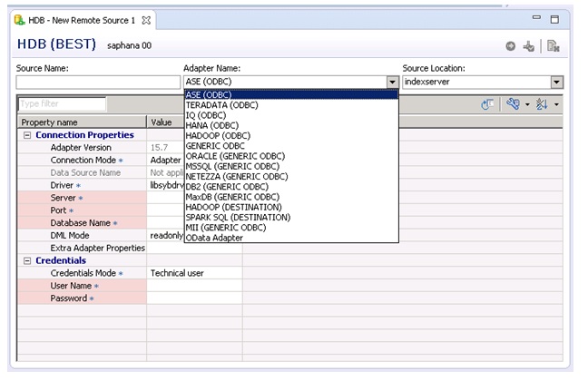The width and height of the screenshot is (588, 381).
Task: Select the Database Name property row
Action: (x=82, y=223)
